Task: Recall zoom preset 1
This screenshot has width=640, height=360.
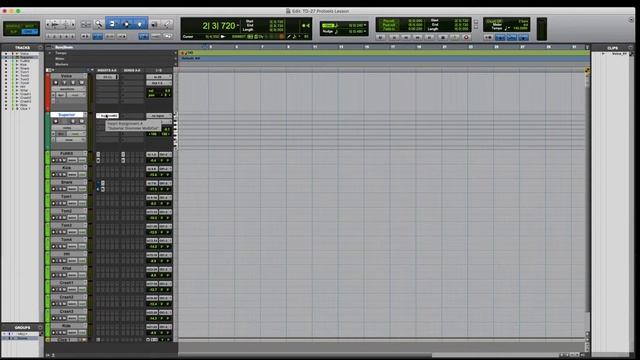Action: [x=49, y=36]
